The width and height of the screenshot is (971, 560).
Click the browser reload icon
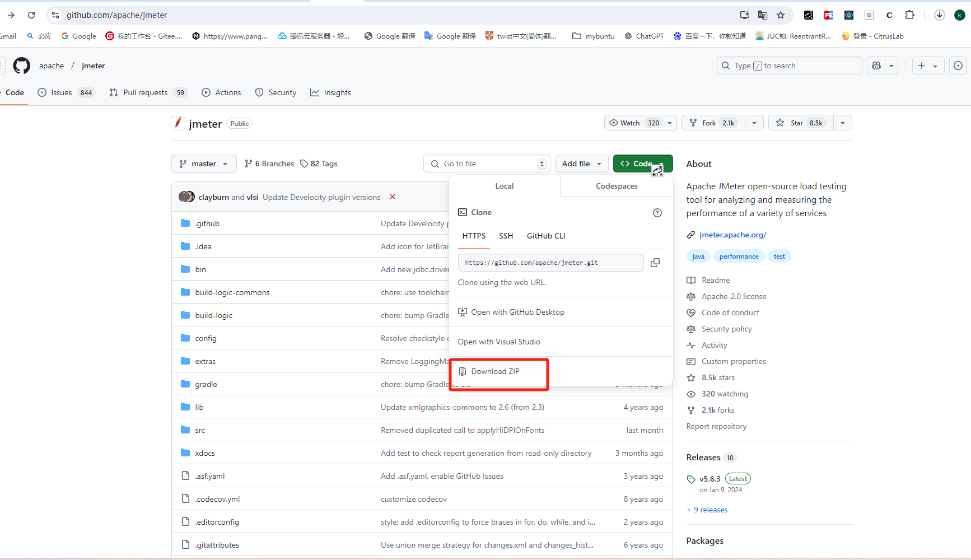[31, 15]
